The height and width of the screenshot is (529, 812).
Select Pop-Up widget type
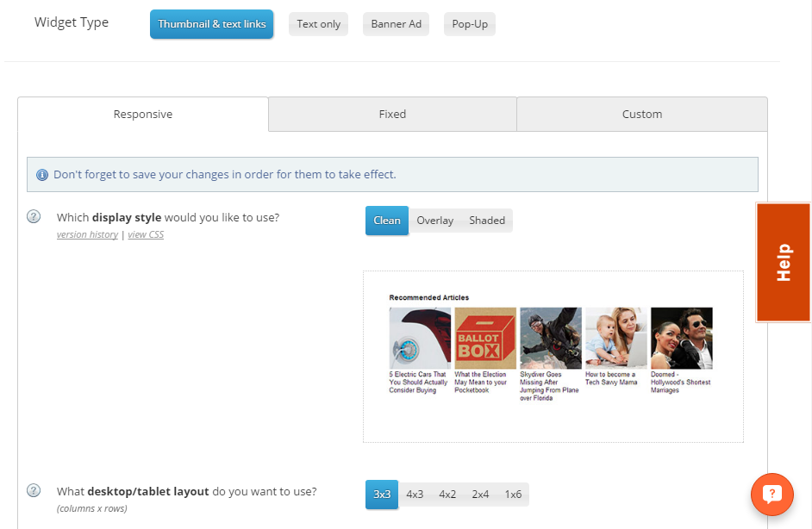coord(470,24)
